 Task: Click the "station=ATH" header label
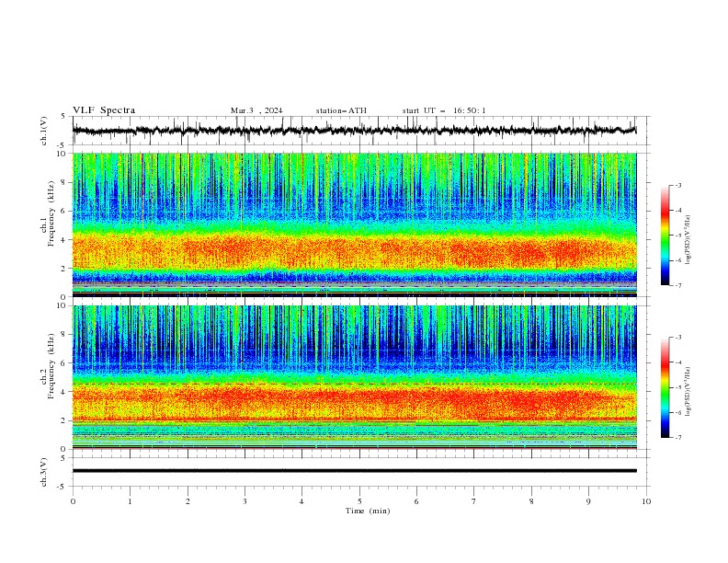[341, 110]
